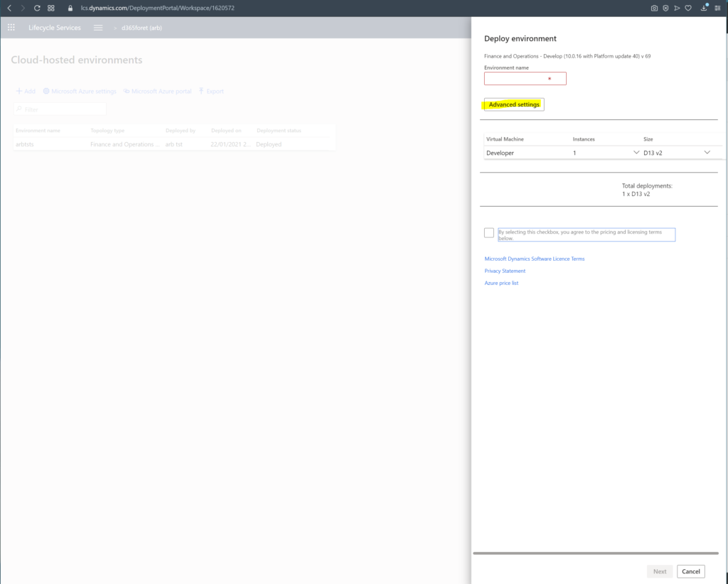Viewport: 728px width, 584px height.
Task: Click the Cancel button
Action: [690, 571]
